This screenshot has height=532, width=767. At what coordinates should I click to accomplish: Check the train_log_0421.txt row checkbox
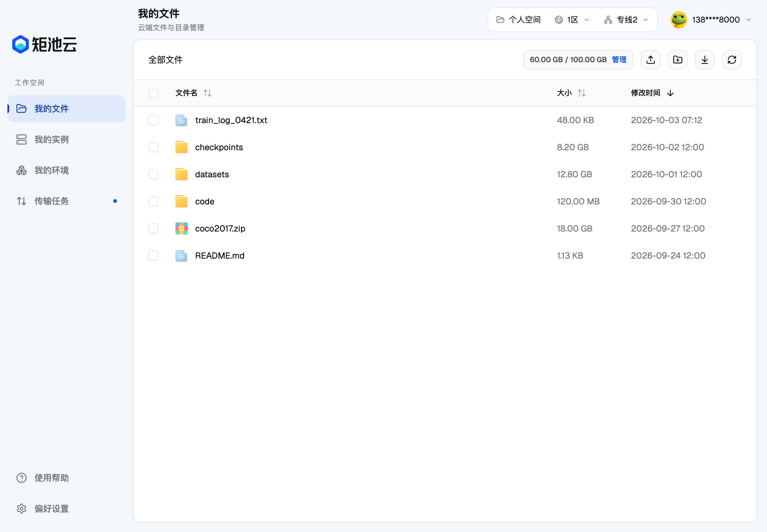[x=153, y=120]
